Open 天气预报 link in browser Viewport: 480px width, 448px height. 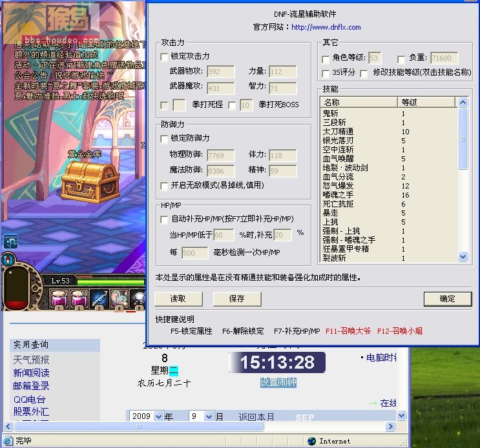[x=31, y=360]
